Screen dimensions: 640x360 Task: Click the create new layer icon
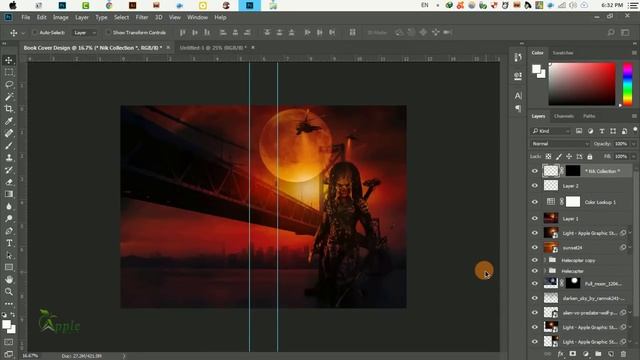coord(611,353)
